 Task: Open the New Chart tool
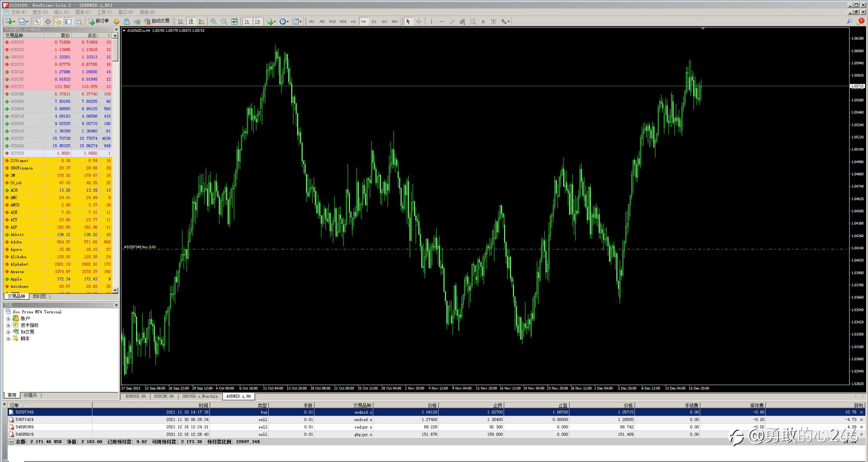9,21
